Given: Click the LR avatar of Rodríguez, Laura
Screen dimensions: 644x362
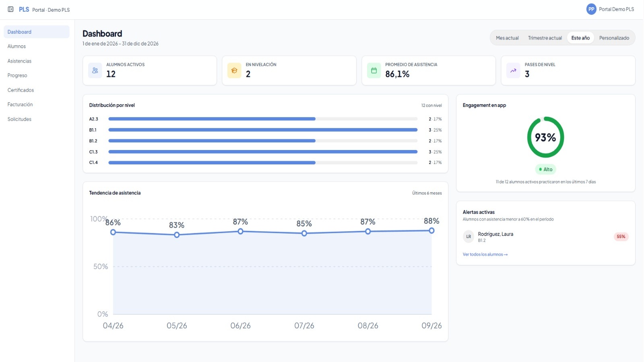Looking at the screenshot, I should [469, 237].
